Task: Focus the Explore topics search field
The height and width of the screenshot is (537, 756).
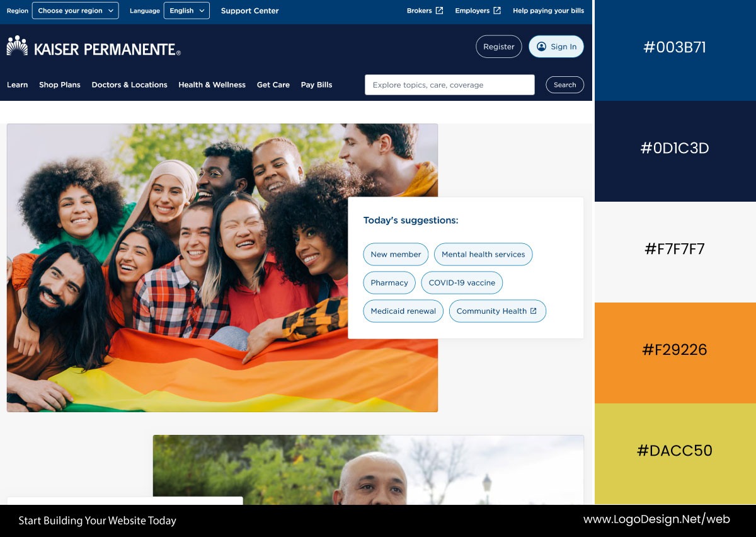Action: (450, 85)
